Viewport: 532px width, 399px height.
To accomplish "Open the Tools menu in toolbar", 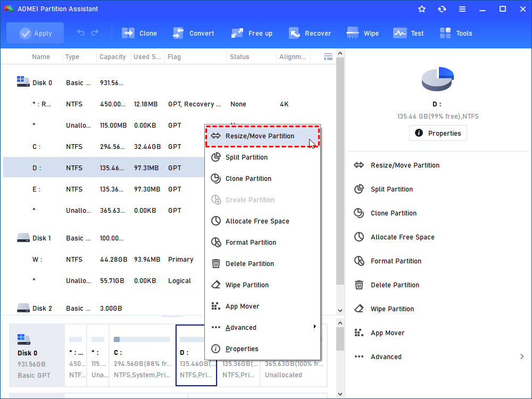I will (x=456, y=33).
